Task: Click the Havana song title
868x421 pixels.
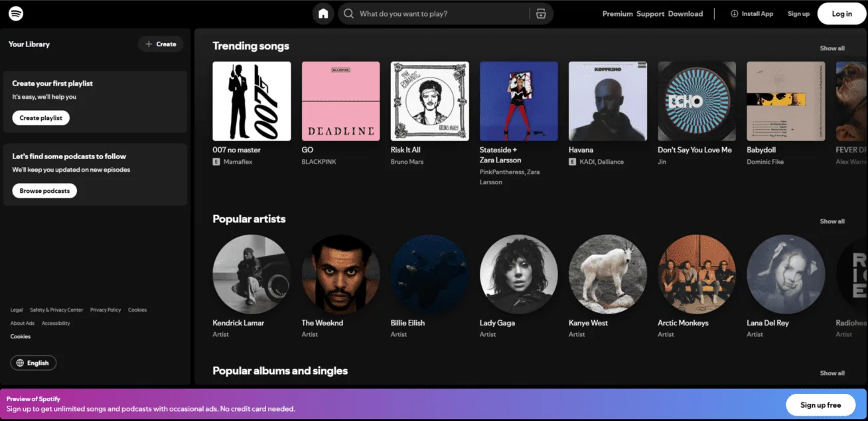Action: pyautogui.click(x=581, y=150)
